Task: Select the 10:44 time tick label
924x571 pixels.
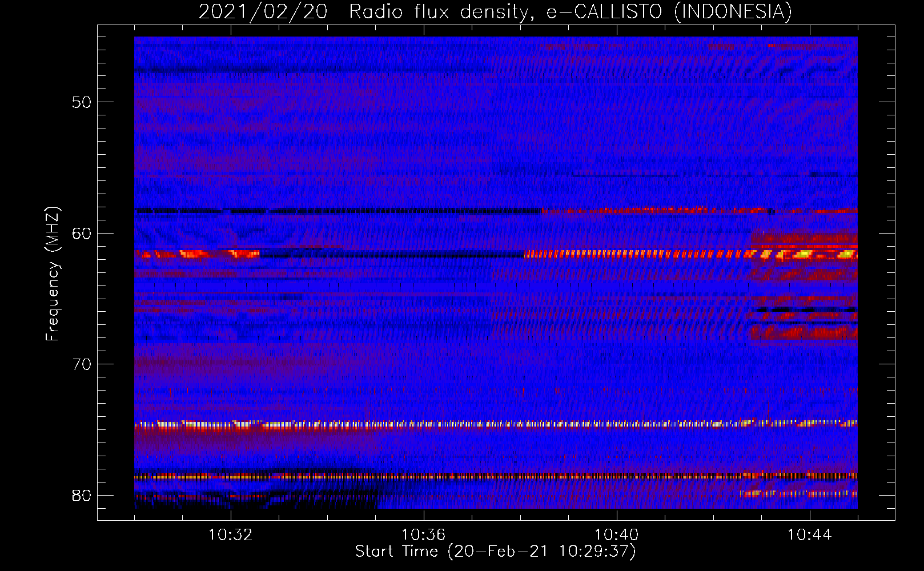Action: [810, 535]
